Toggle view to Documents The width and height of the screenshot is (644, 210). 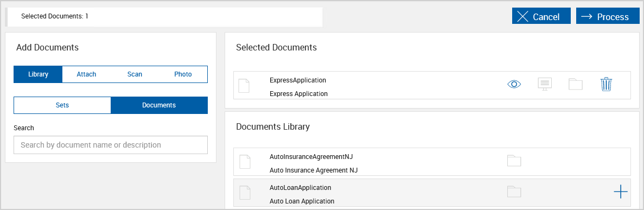(159, 105)
